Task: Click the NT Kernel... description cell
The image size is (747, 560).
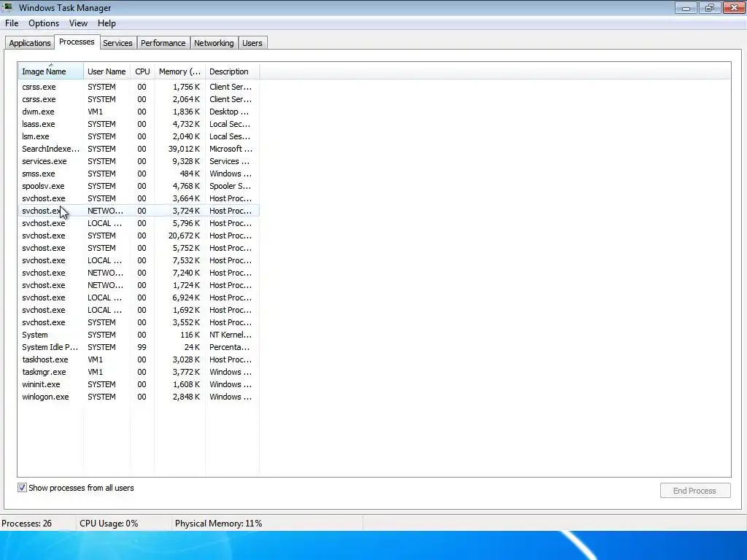Action: point(231,335)
